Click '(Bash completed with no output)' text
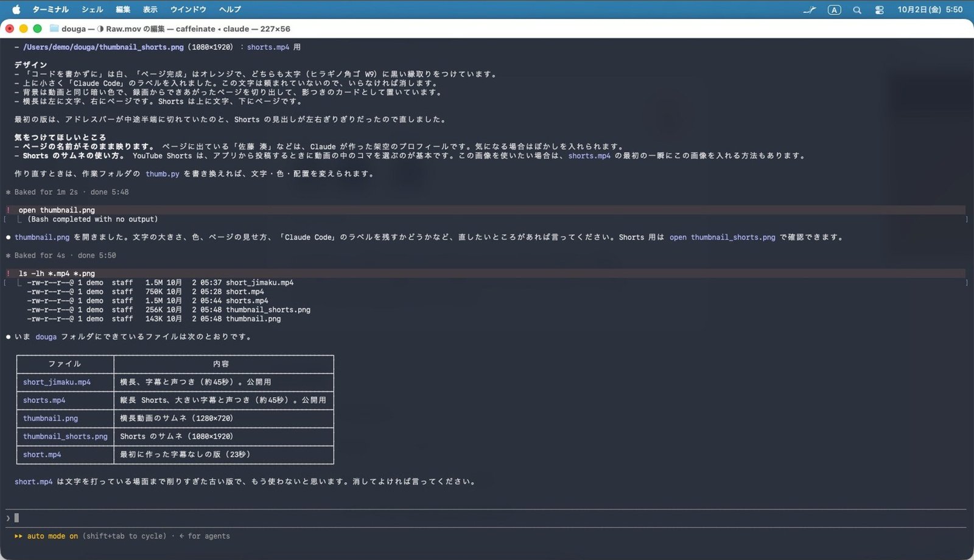 coord(93,219)
